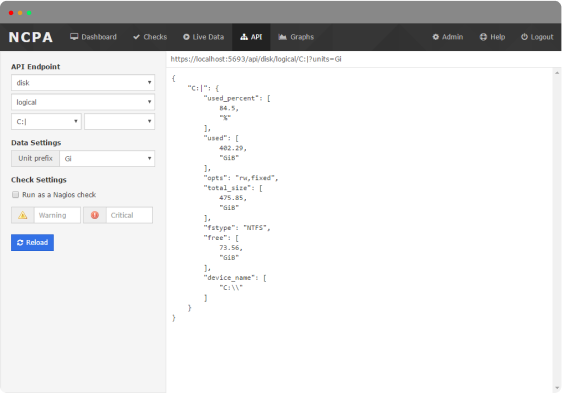The image size is (562, 393).
Task: Click the Critical threshold input field
Action: [129, 215]
